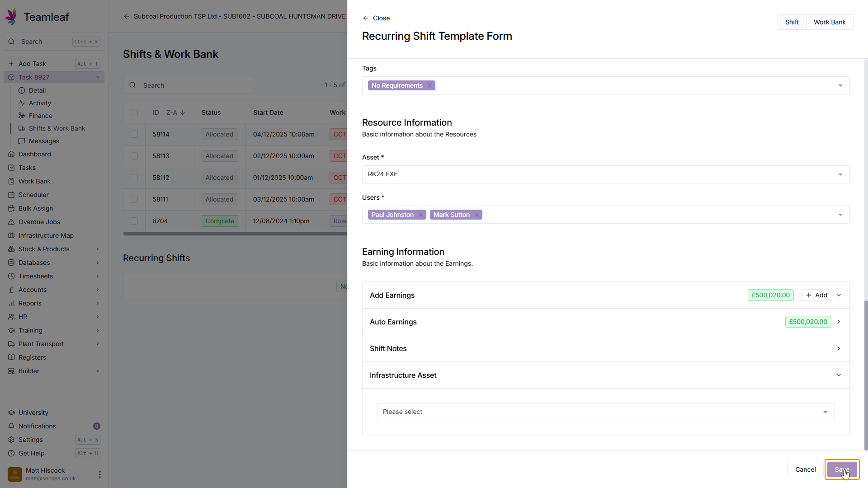Image resolution: width=868 pixels, height=488 pixels.
Task: Remove the Paul Johnston user tag
Action: [421, 215]
